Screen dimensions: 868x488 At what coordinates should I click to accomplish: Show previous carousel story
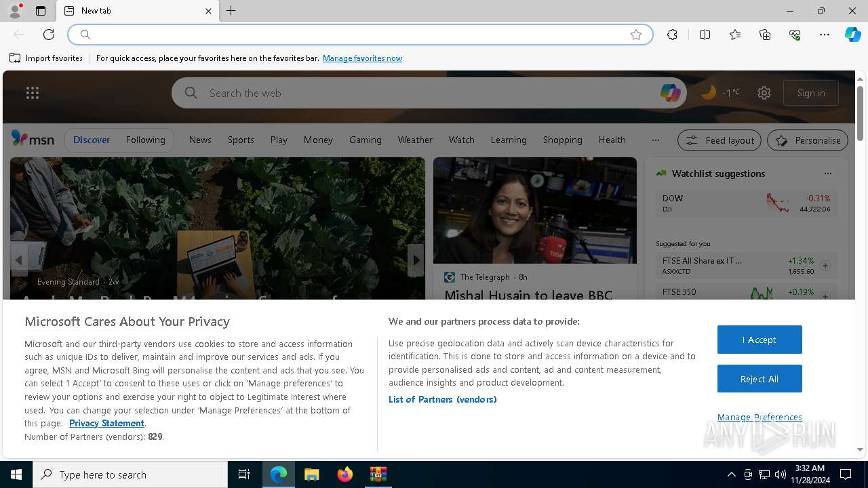click(19, 260)
